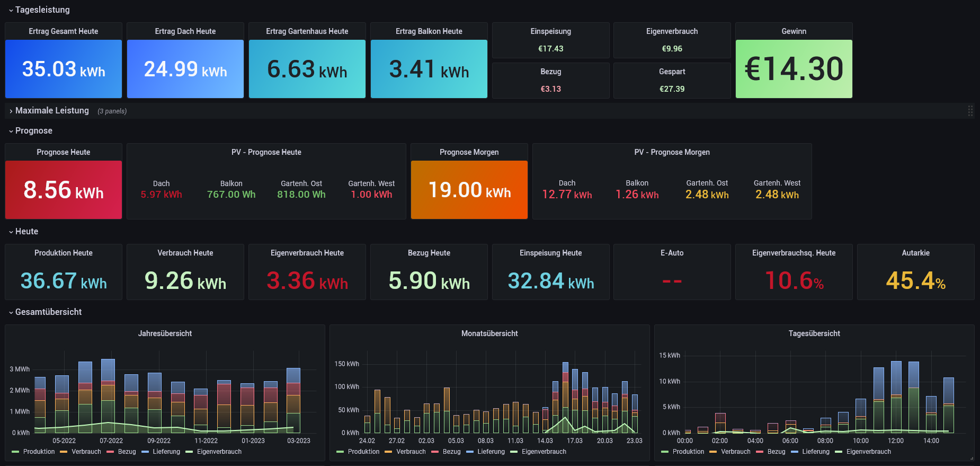Click the 32.84 kWh Einspeisung Heute value
The image size is (980, 466).
click(551, 280)
